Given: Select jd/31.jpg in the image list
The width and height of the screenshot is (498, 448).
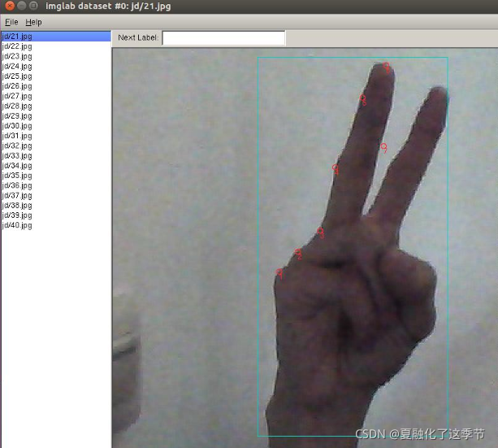Looking at the screenshot, I should point(56,136).
